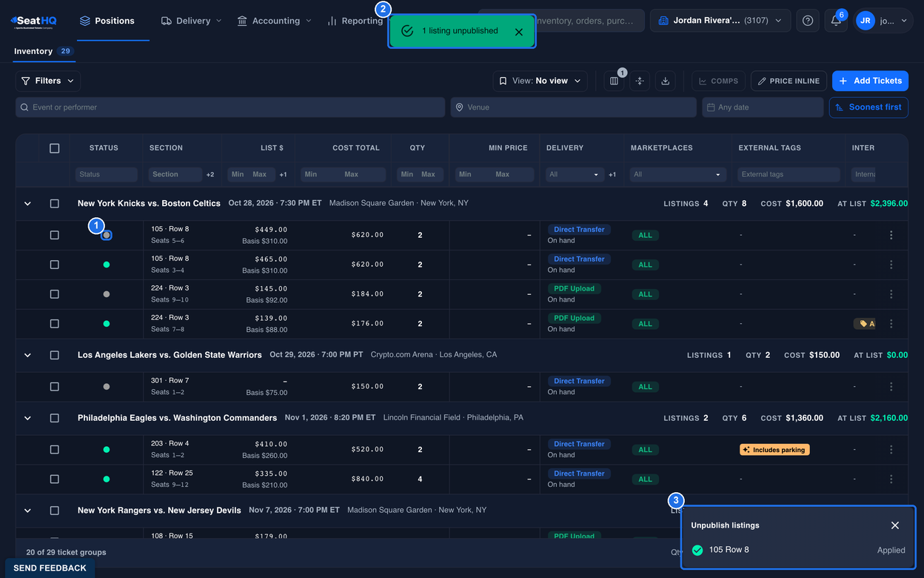Toggle the select-all header checkbox

click(x=54, y=148)
